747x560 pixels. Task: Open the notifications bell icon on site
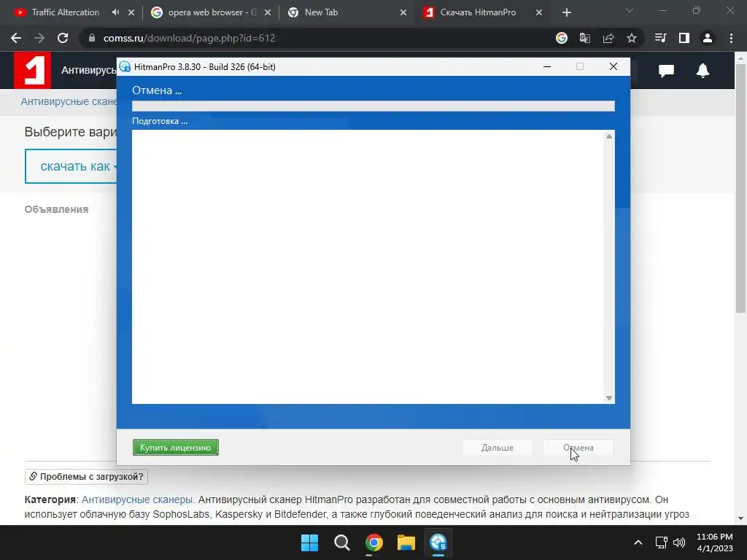point(703,71)
